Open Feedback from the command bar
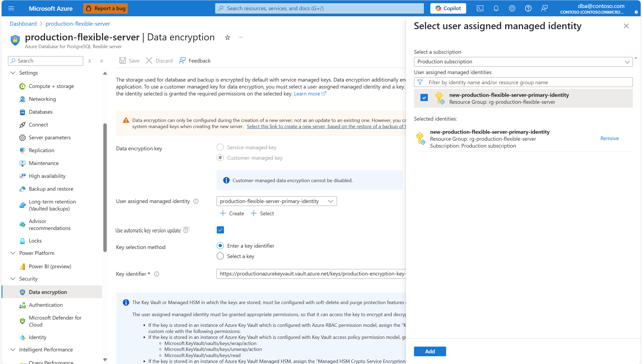Screen dimensions: 642x364 pos(195,60)
